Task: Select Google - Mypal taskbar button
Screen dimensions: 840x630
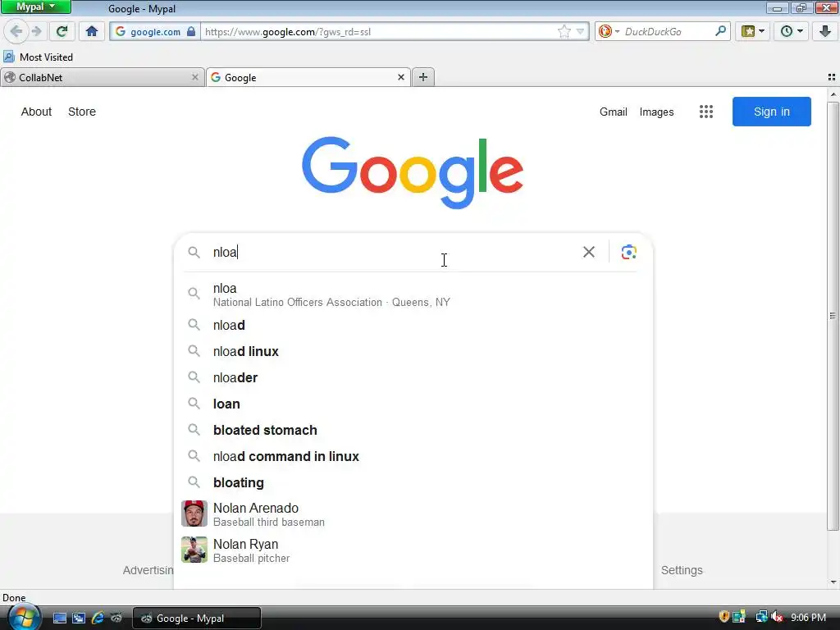Action: [x=197, y=619]
